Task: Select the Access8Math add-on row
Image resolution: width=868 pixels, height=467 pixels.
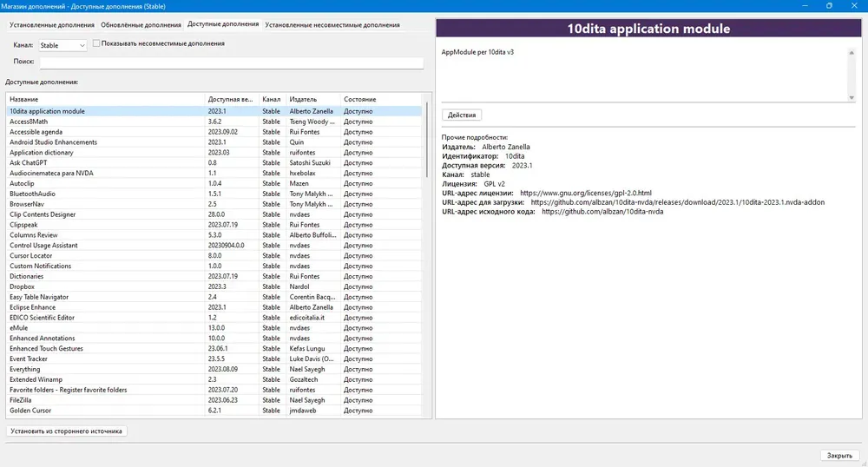Action: [x=214, y=122]
